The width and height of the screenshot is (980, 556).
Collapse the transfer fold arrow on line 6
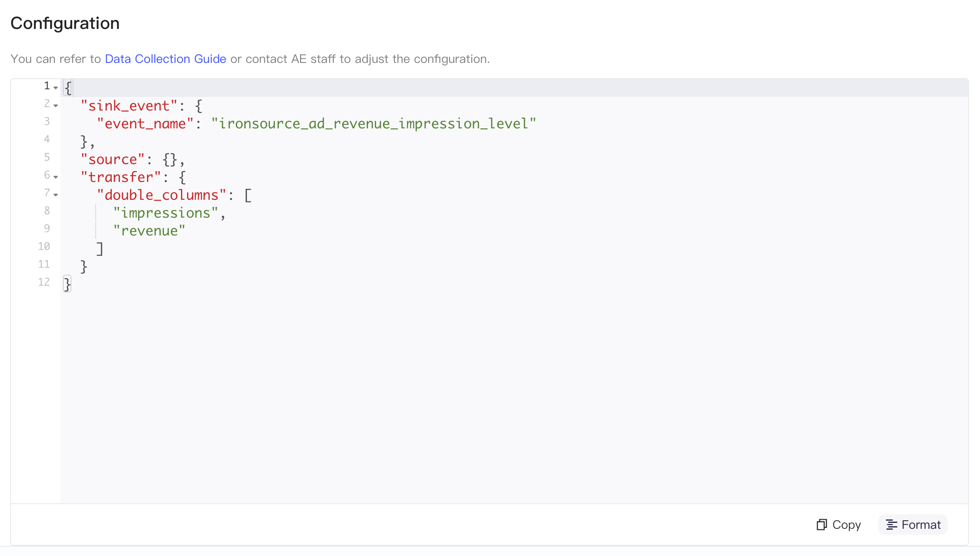[56, 177]
